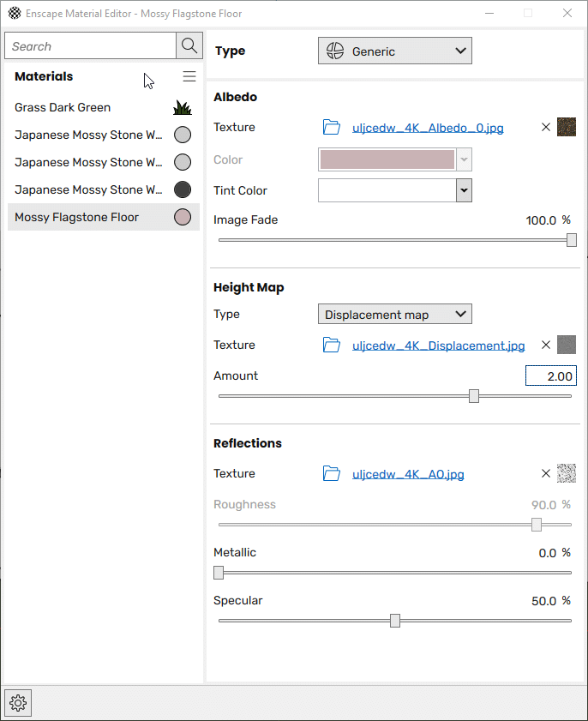Select Grass Dark Green material
The width and height of the screenshot is (588, 721).
[63, 108]
